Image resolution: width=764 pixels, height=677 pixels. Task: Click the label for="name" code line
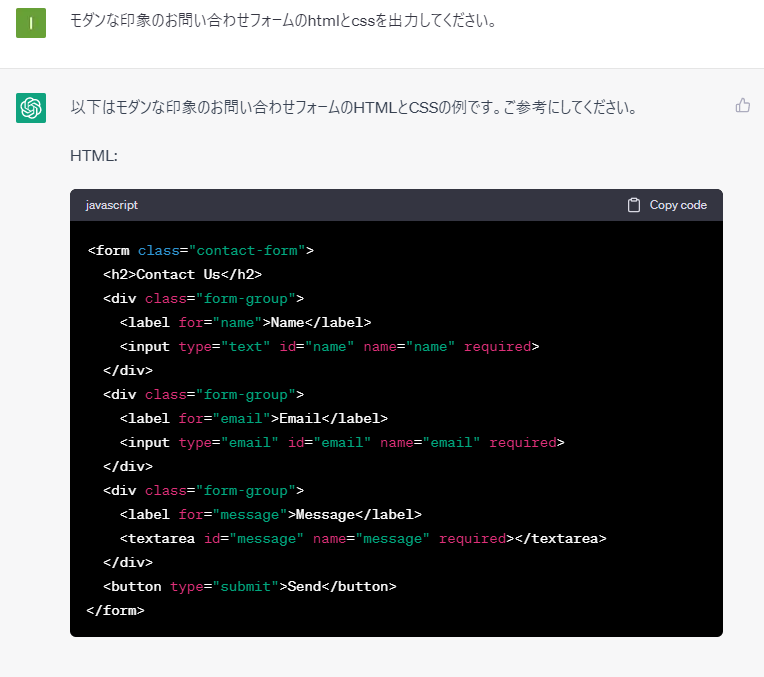[x=246, y=323]
